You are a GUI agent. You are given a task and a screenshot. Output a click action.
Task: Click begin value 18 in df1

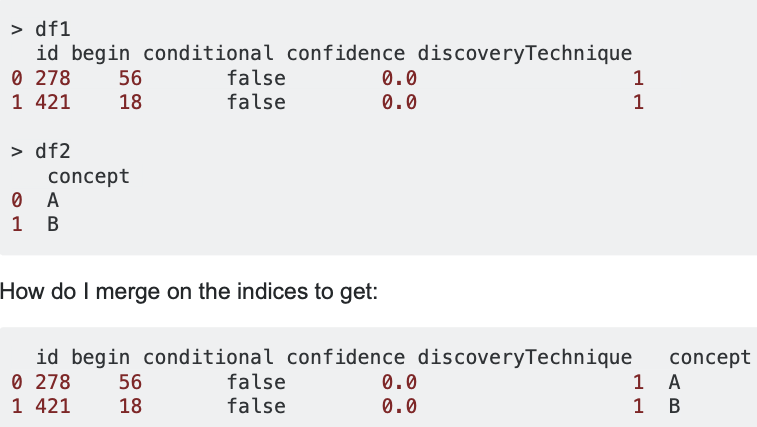click(x=130, y=102)
